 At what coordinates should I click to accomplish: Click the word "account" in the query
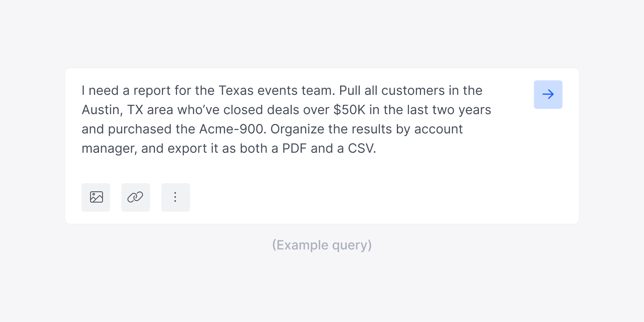pos(438,129)
